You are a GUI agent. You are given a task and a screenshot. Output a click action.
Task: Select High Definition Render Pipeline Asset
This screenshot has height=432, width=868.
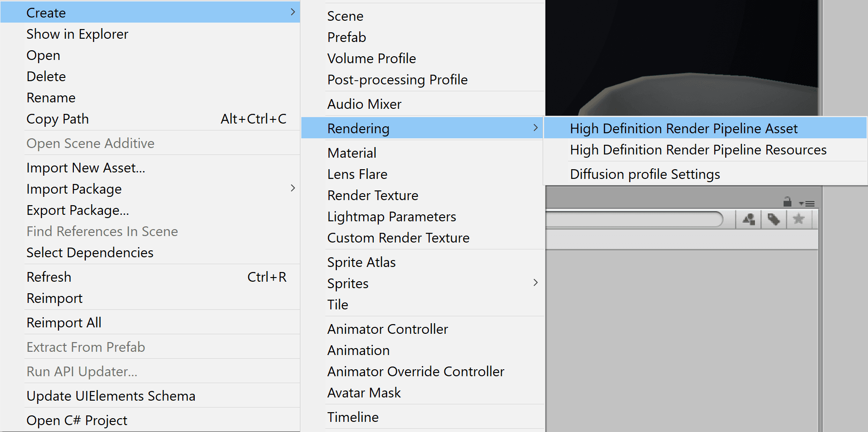[684, 128]
